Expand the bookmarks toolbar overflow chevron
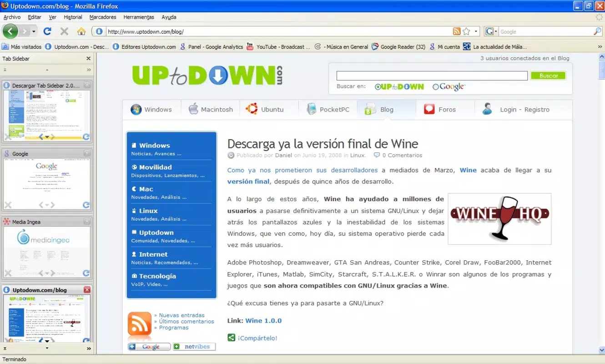The image size is (605, 364). point(600,46)
